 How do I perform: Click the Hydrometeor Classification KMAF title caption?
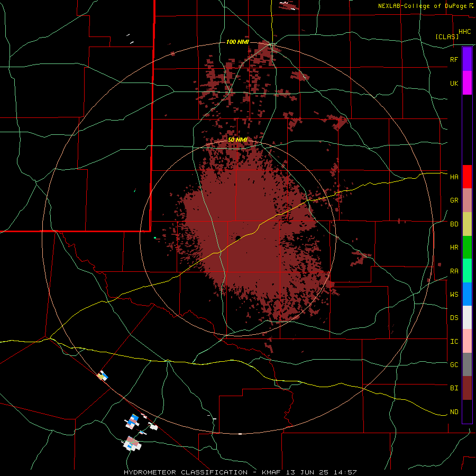[x=240, y=472]
